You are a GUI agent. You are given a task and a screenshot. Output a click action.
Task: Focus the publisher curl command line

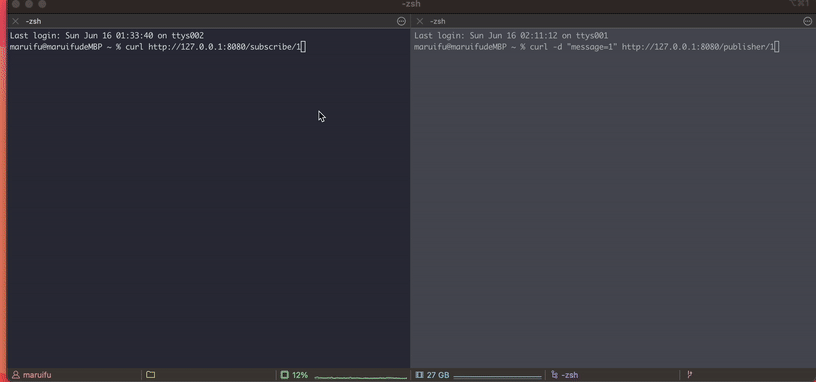pyautogui.click(x=596, y=47)
